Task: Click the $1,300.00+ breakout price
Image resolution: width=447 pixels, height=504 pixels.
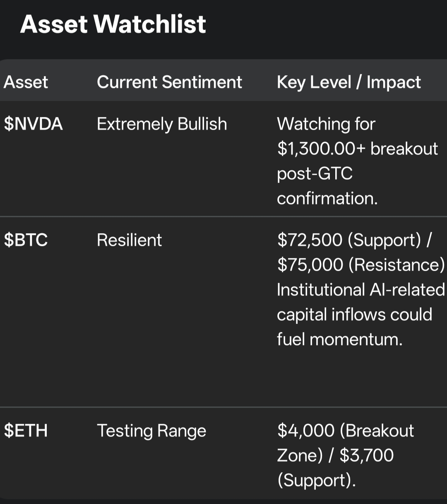Action: (321, 149)
